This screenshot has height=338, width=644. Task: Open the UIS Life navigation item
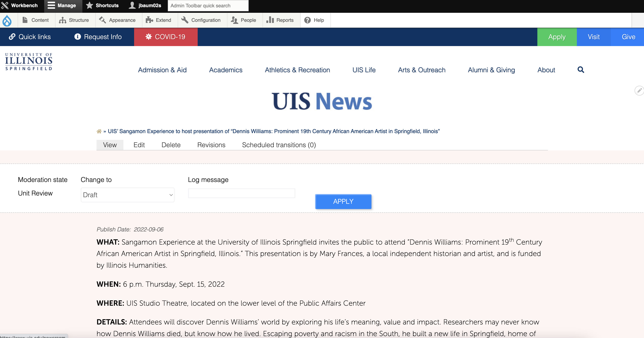tap(364, 70)
